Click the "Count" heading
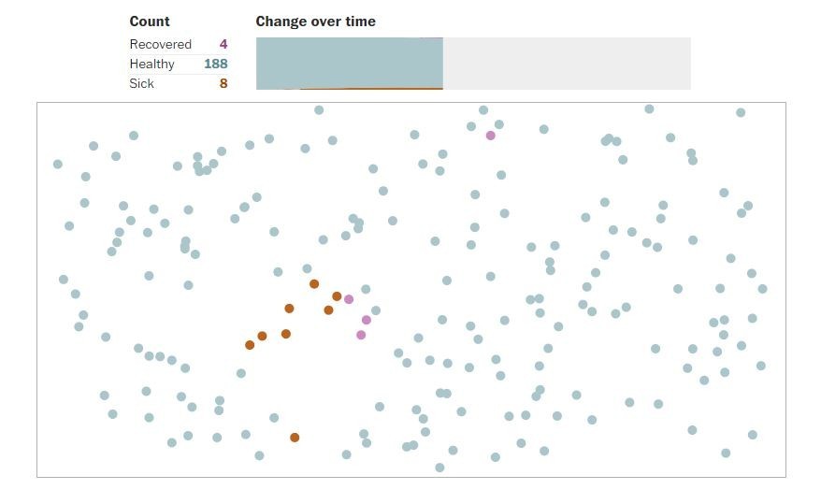Viewport: 821px width, 504px height. [x=150, y=22]
